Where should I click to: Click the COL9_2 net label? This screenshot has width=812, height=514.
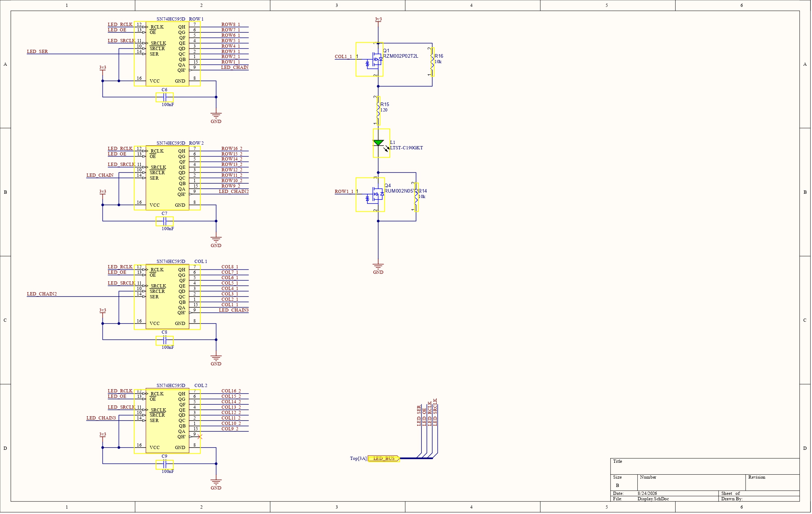(230, 429)
